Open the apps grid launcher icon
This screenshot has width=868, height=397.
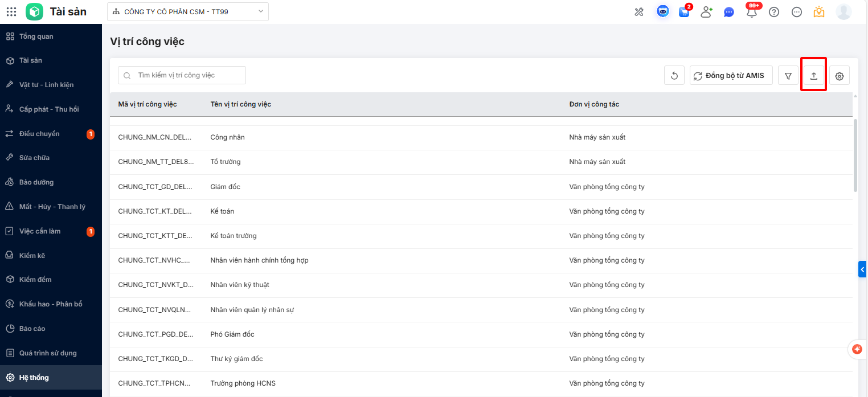[x=11, y=12]
